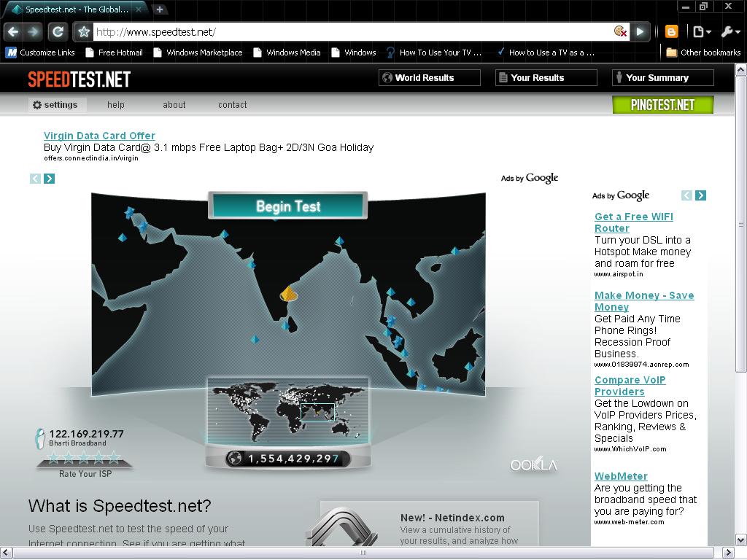The height and width of the screenshot is (560, 747).
Task: Click the gear icon on the settings tab
Action: tap(36, 104)
